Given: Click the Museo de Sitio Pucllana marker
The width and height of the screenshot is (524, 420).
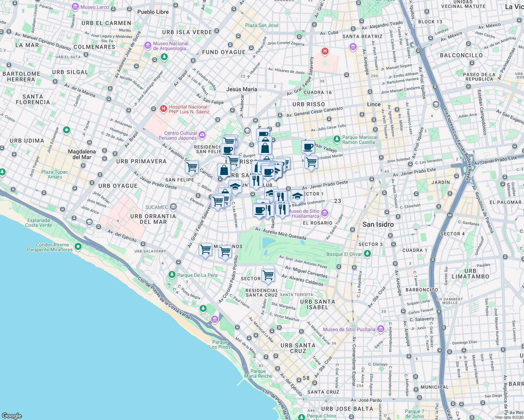Looking at the screenshot, I should tap(380, 329).
